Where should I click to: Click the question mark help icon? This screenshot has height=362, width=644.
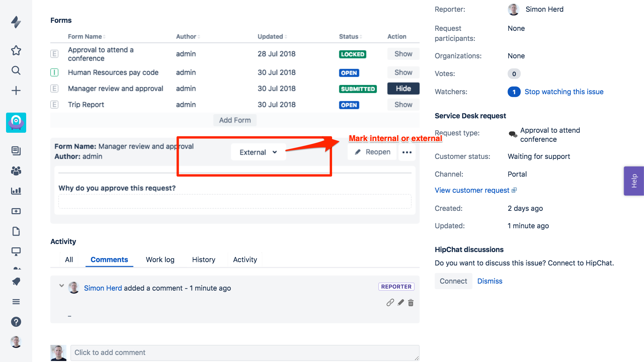coord(16,322)
